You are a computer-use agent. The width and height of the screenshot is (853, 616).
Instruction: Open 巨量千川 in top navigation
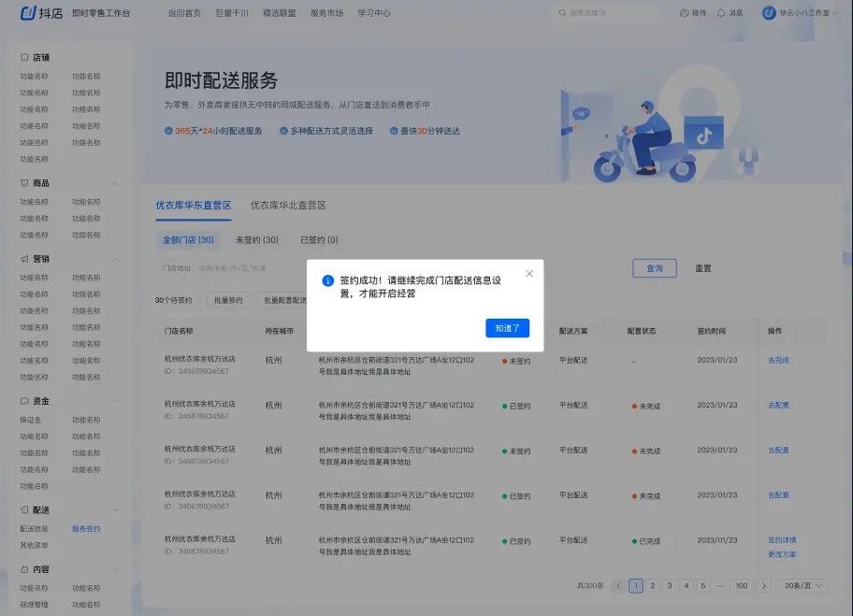click(x=232, y=13)
